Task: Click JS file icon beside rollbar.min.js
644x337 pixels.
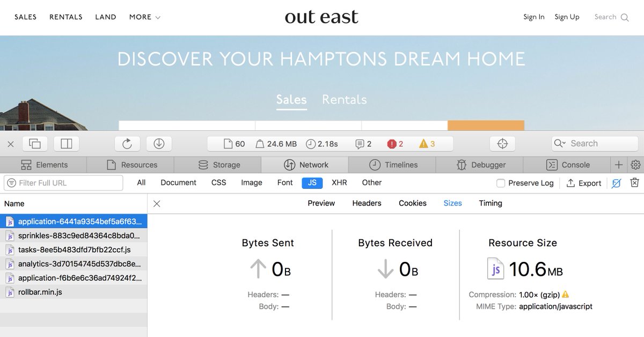Action: (x=10, y=292)
